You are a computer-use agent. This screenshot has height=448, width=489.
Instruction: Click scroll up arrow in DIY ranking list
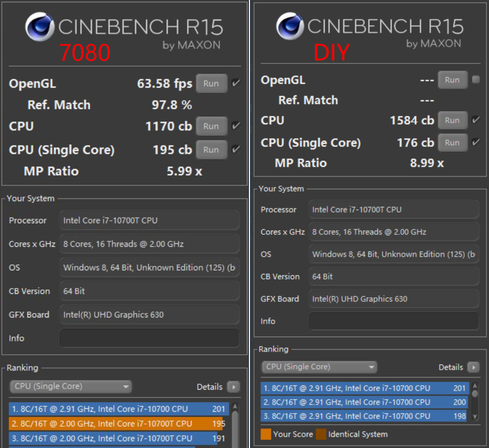pyautogui.click(x=475, y=386)
